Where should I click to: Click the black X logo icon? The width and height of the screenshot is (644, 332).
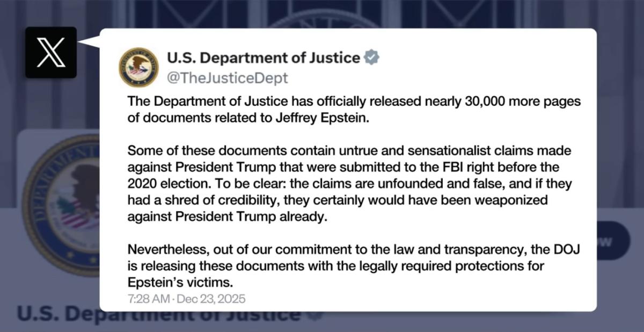pyautogui.click(x=51, y=53)
